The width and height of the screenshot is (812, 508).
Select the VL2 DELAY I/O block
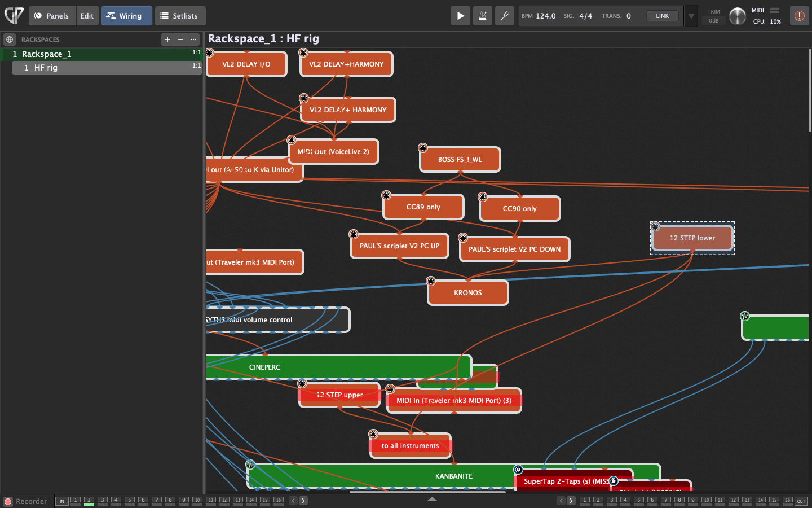(246, 64)
